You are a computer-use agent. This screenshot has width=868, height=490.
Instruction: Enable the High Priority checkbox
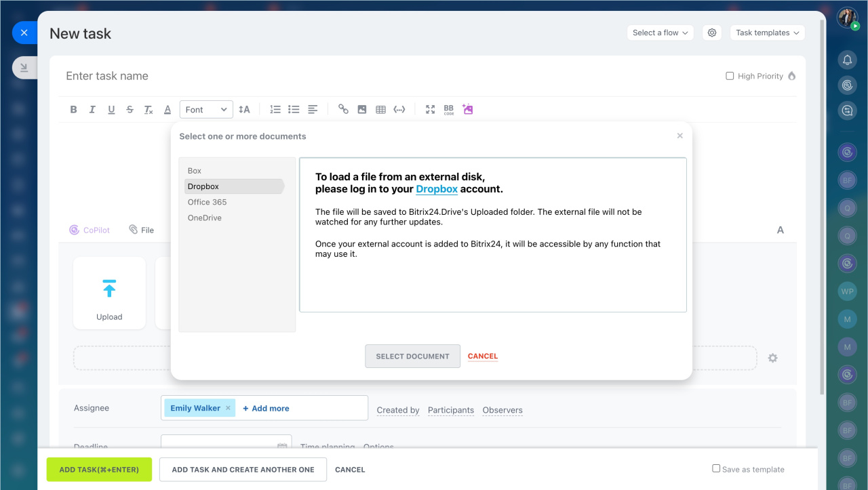coord(730,76)
